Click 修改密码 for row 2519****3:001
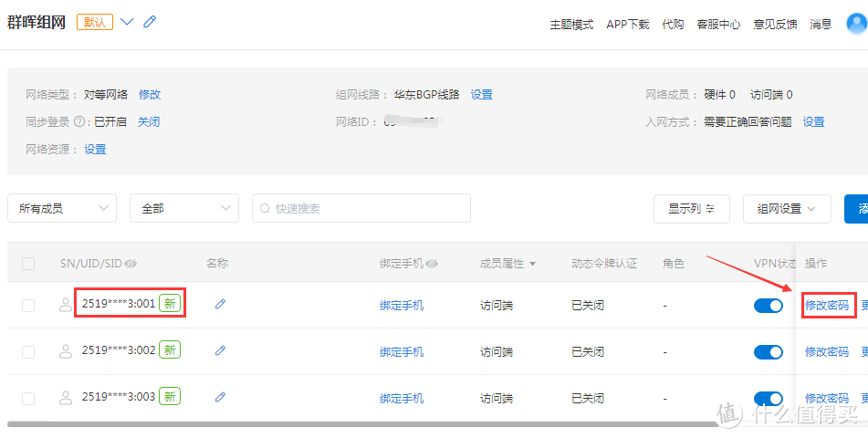Image resolution: width=868 pixels, height=438 pixels. click(x=827, y=306)
